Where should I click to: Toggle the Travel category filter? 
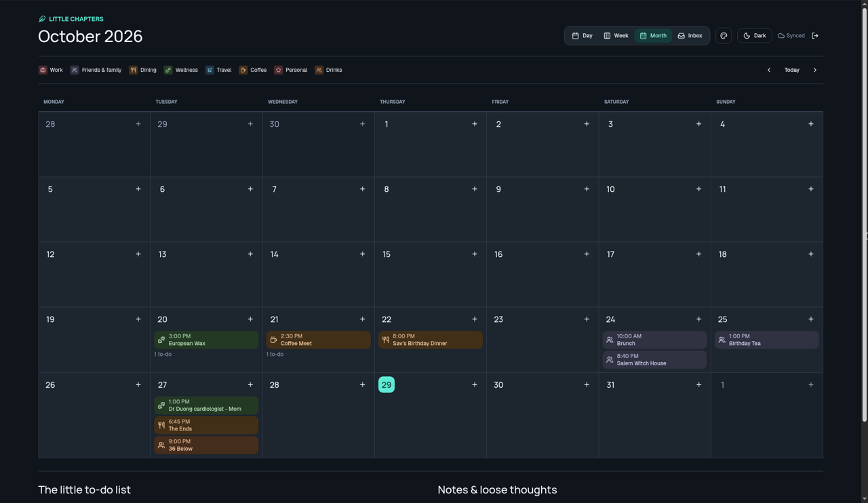click(x=218, y=70)
